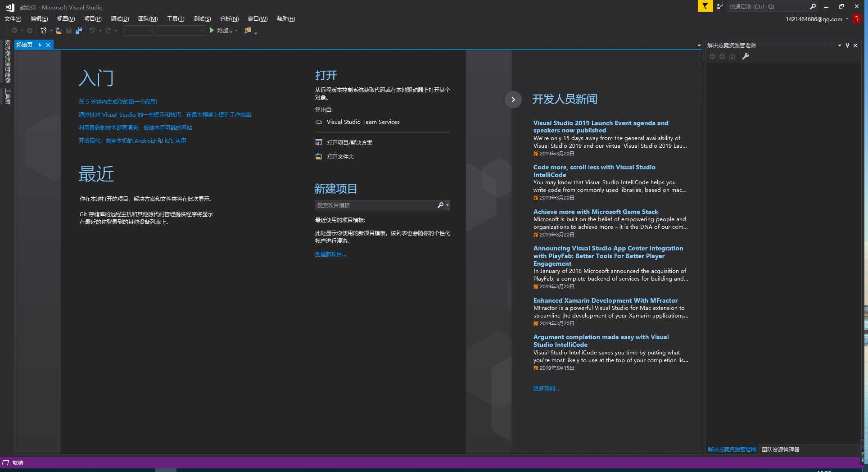868x472 pixels.
Task: Click the red notification badge showing 1
Action: tap(857, 19)
